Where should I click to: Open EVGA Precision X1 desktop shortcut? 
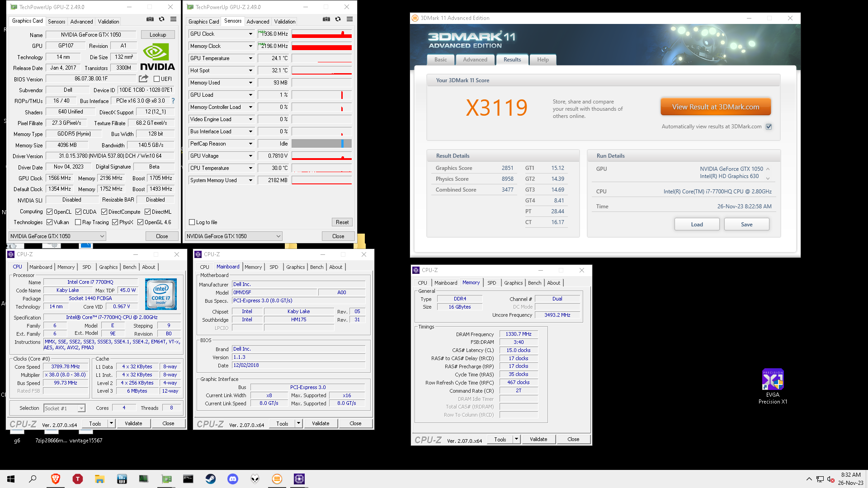pyautogui.click(x=773, y=386)
